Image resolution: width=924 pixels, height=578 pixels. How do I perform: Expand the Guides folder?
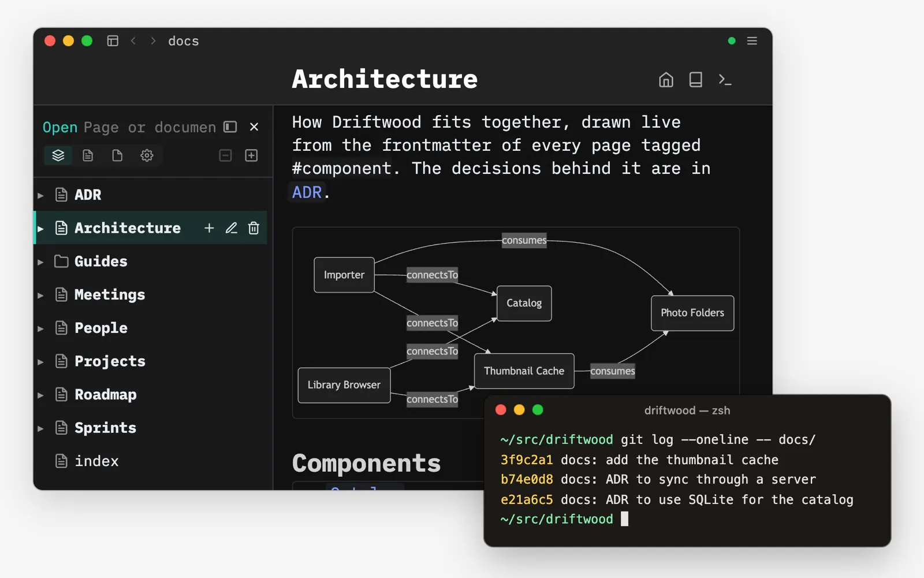click(x=40, y=262)
